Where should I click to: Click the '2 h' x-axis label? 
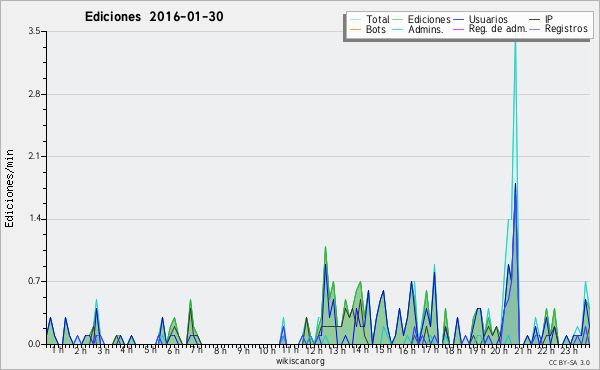(80, 350)
